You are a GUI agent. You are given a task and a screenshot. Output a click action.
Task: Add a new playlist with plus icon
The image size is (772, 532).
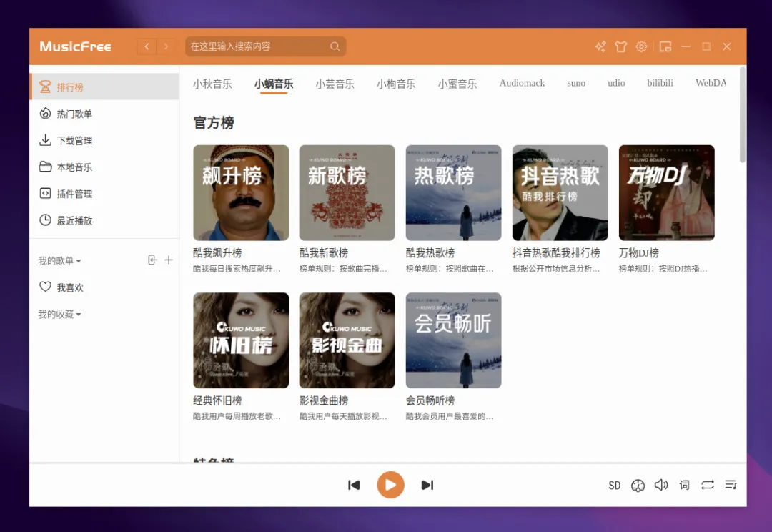tap(169, 260)
